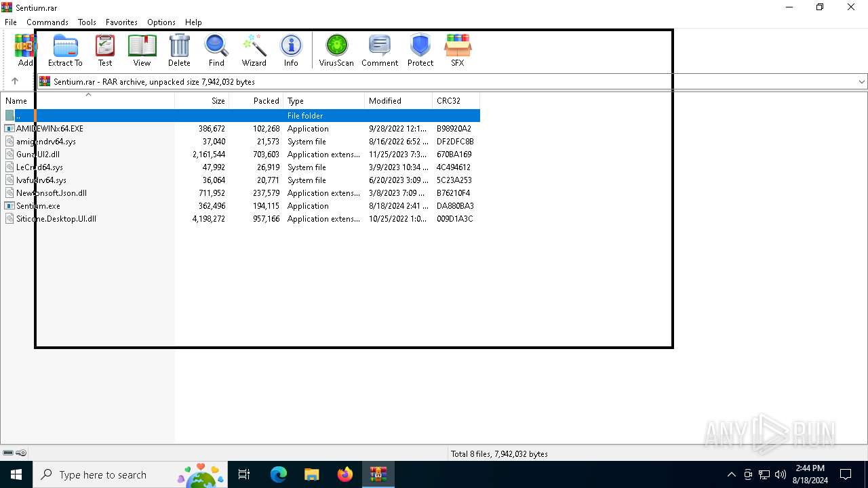Open the Options menu
The width and height of the screenshot is (868, 488).
[x=161, y=22]
